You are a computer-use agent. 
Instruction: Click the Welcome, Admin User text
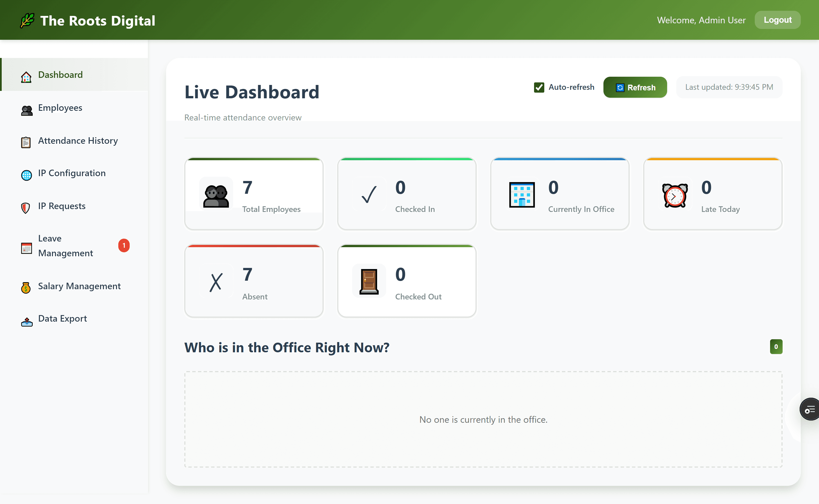701,20
